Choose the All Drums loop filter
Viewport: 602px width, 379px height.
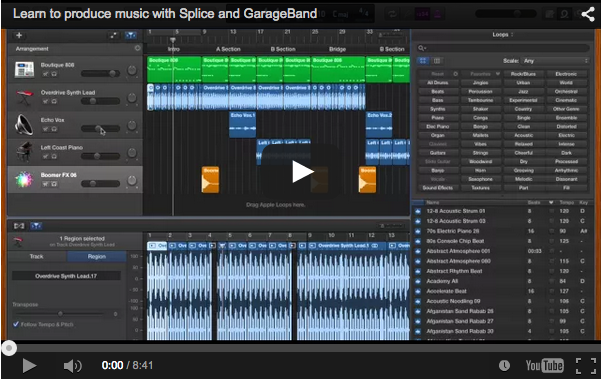pos(438,83)
